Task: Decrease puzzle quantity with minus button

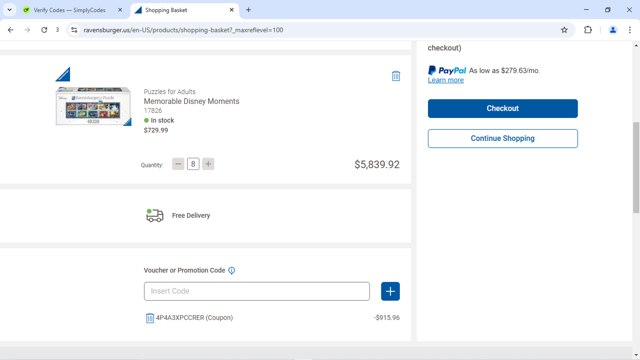Action: coord(178,164)
